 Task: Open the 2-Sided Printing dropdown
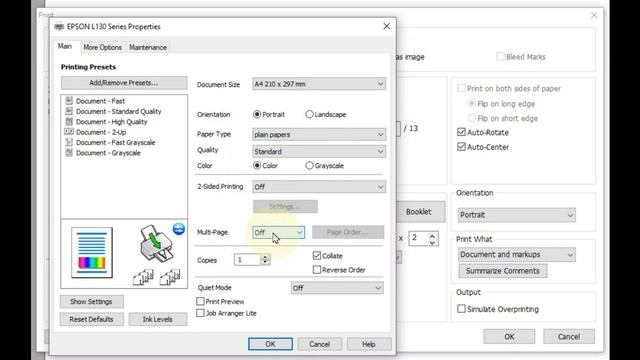point(319,187)
